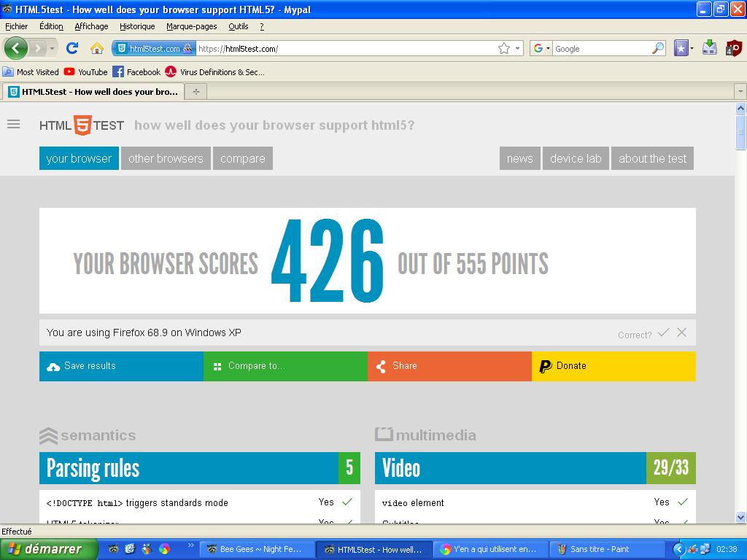This screenshot has height=560, width=747.
Task: Click the Parsing rules section header
Action: click(200, 467)
